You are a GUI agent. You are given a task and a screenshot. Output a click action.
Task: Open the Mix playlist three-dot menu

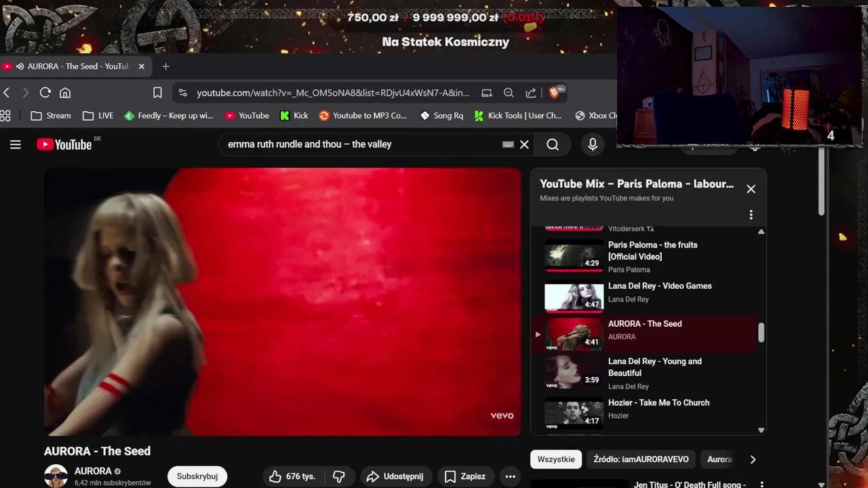point(751,215)
